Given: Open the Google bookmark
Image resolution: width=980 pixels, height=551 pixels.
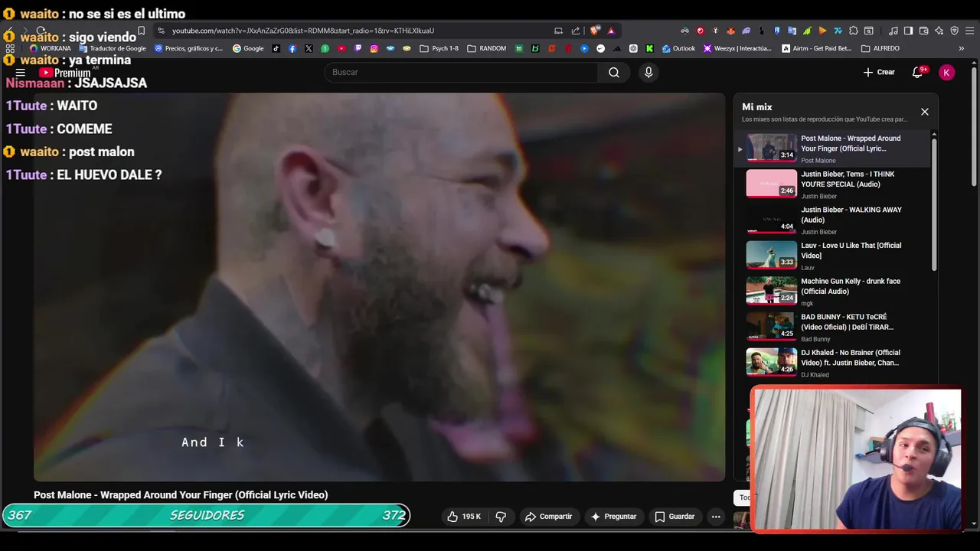Looking at the screenshot, I should (248, 48).
